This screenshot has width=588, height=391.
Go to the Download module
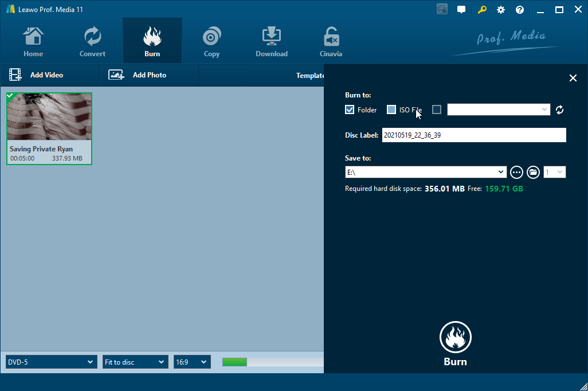(x=272, y=41)
